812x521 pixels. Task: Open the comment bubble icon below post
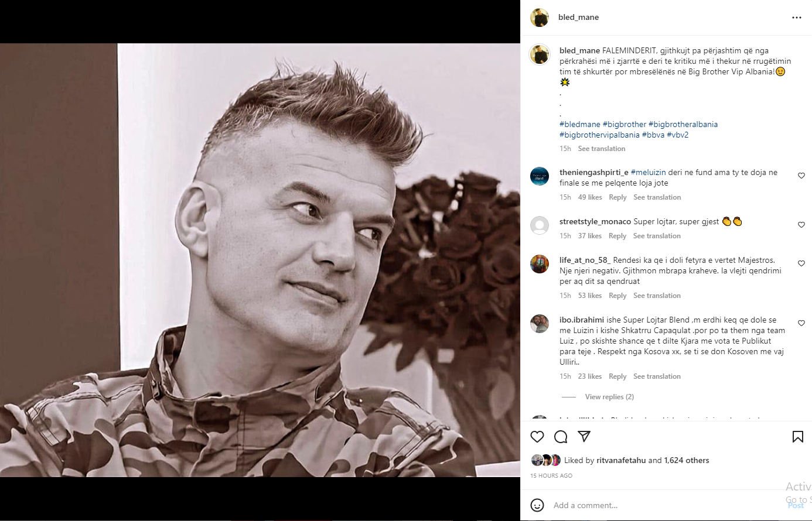pos(561,437)
